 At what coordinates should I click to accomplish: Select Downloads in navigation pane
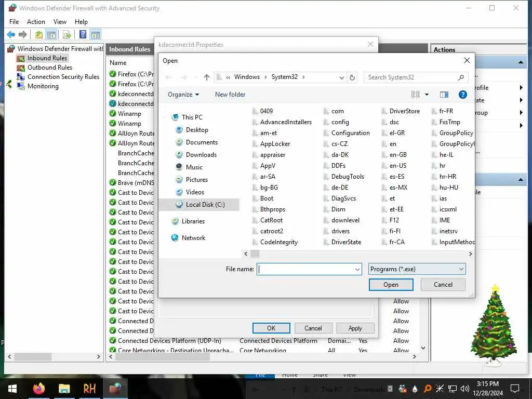pos(201,155)
